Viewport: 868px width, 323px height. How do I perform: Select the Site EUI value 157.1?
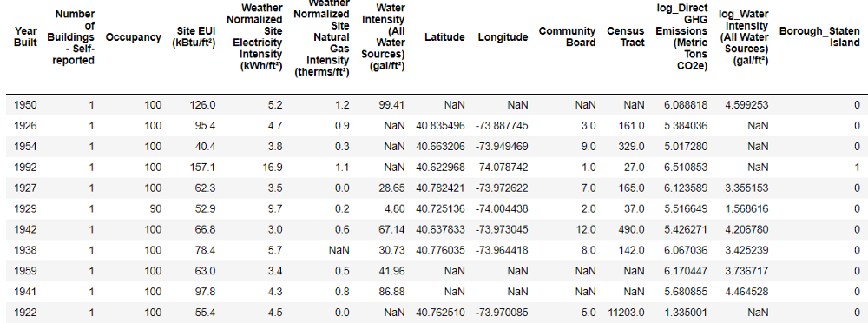coord(203,168)
